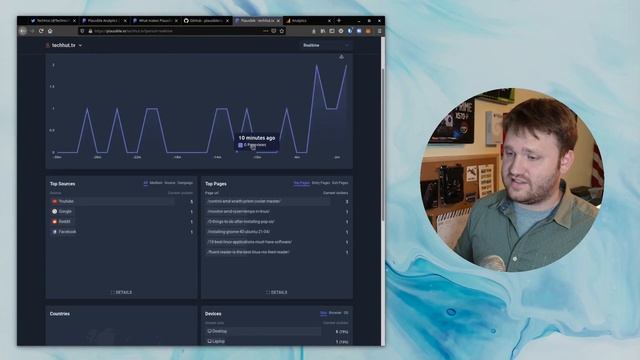
Task: Switch to the Twitter techhut browser tab
Action: click(x=52, y=20)
